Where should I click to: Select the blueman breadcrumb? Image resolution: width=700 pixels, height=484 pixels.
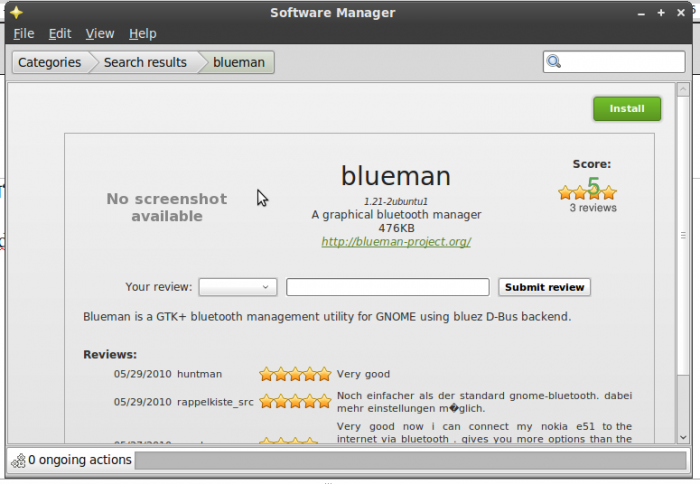coord(239,62)
